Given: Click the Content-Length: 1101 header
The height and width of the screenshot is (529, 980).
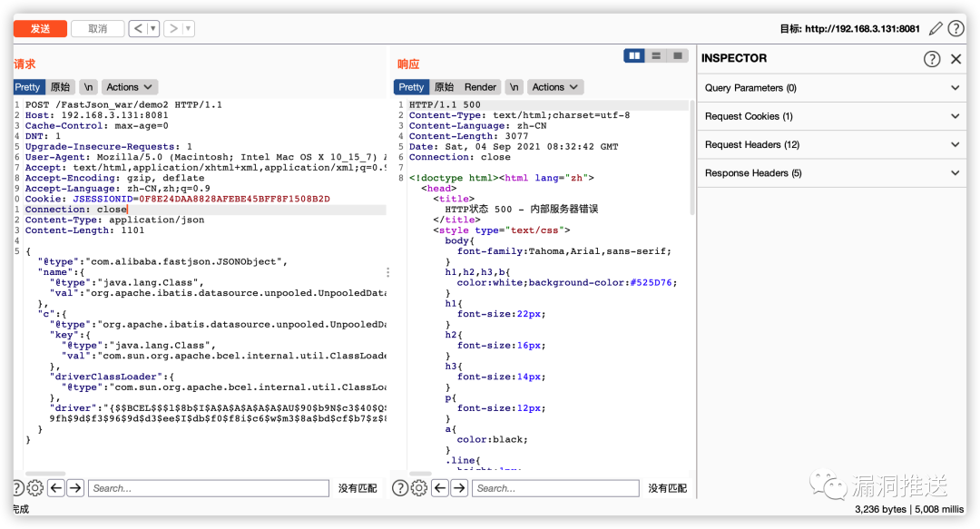Looking at the screenshot, I should 84,230.
